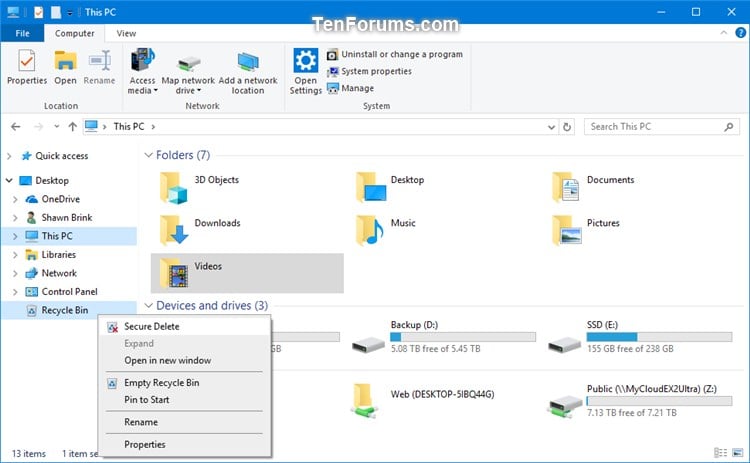Screen dimensions: 750x463
Task: Open the Access media dropdown
Action: coord(143,71)
